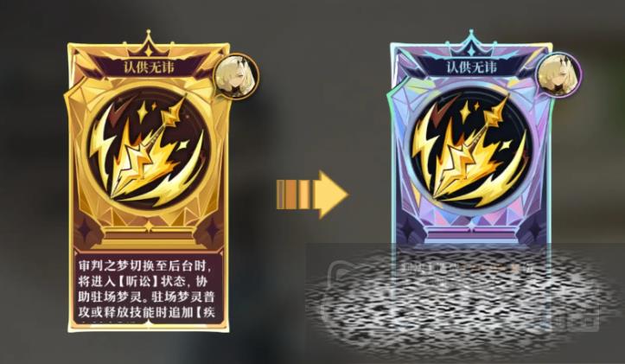This screenshot has width=625, height=364.
Task: Click the dark star at purple card's lower left
Action: 407,230
